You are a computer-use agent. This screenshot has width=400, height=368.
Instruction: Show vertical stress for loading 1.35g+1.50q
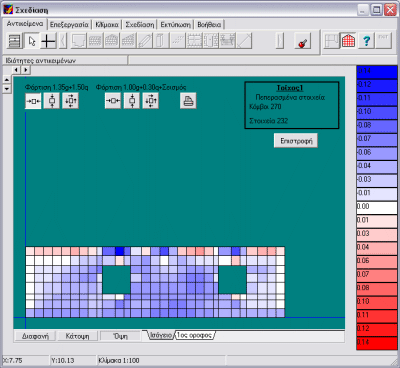(x=52, y=101)
